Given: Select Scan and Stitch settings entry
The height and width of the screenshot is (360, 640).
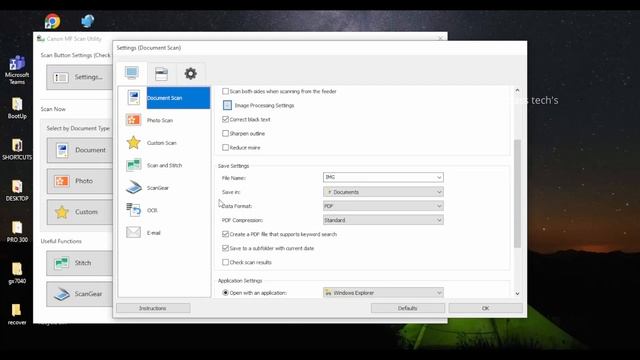Looking at the screenshot, I should pos(164,165).
